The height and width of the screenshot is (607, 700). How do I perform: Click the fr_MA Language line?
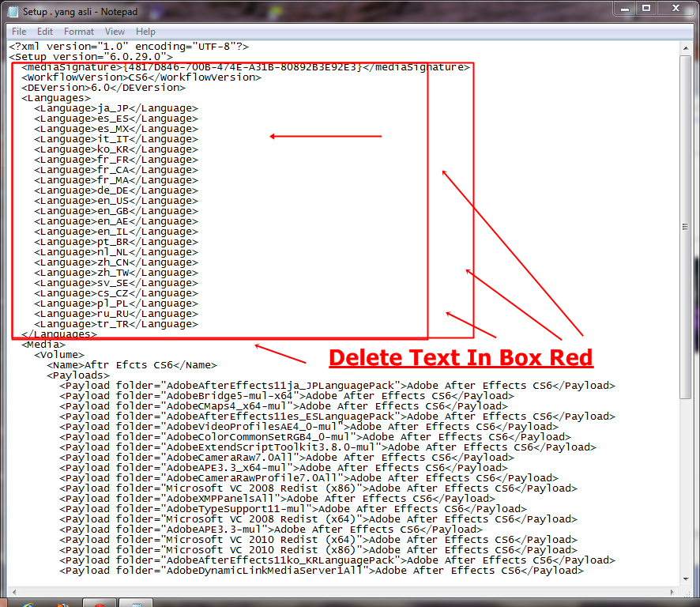tap(115, 180)
